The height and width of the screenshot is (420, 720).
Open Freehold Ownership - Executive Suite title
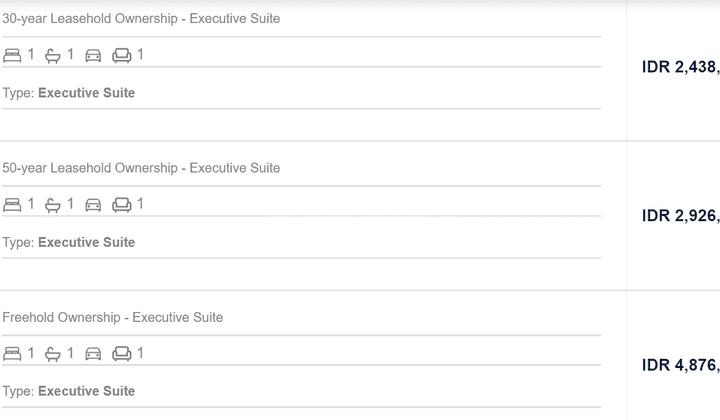coord(112,317)
